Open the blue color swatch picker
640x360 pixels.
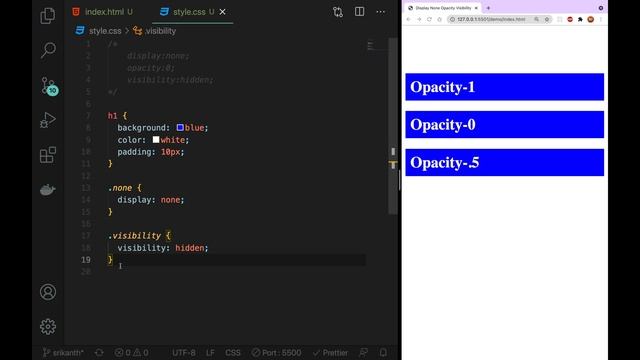click(180, 128)
